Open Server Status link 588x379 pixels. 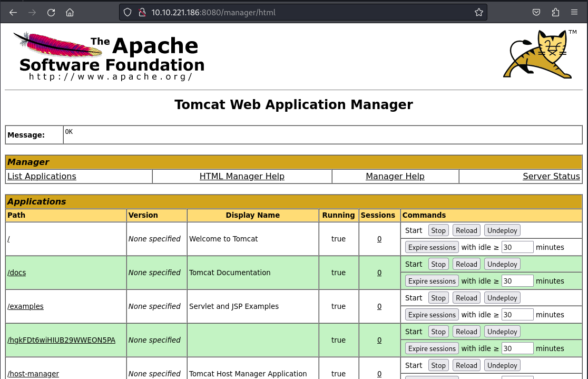[x=551, y=177]
